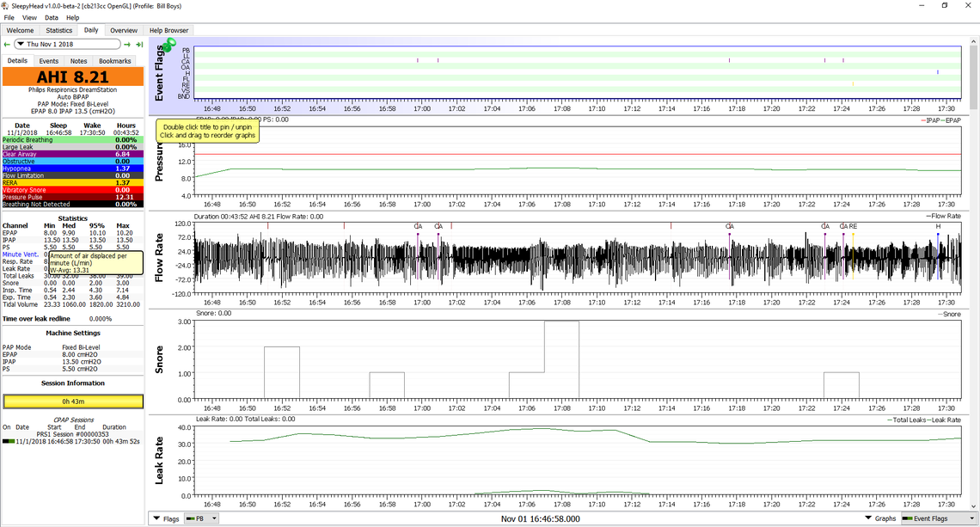Screen dimensions: 980x527
Task: Click the green pushpin on Event Flags
Action: [x=168, y=44]
